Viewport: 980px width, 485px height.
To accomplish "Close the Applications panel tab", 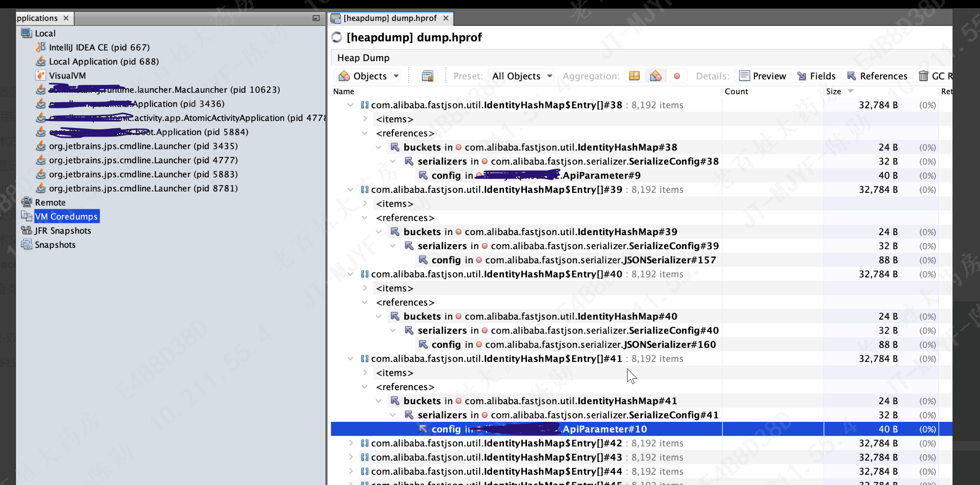I will (66, 18).
